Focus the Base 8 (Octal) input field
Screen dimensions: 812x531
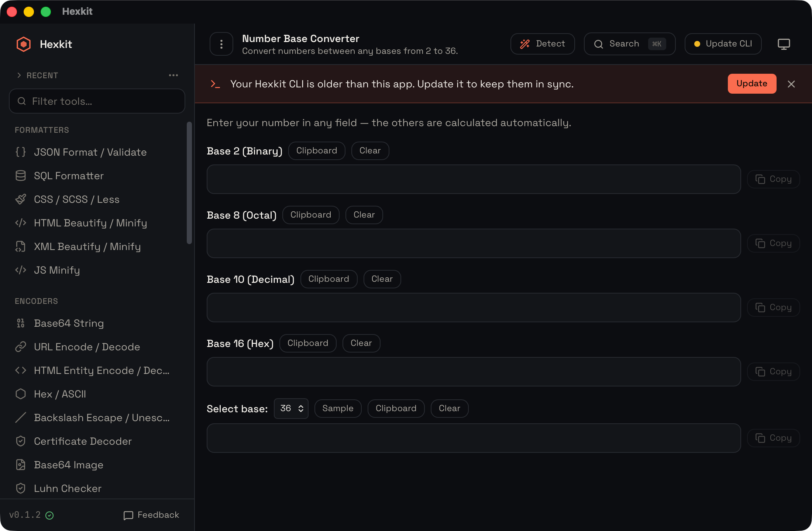[474, 243]
